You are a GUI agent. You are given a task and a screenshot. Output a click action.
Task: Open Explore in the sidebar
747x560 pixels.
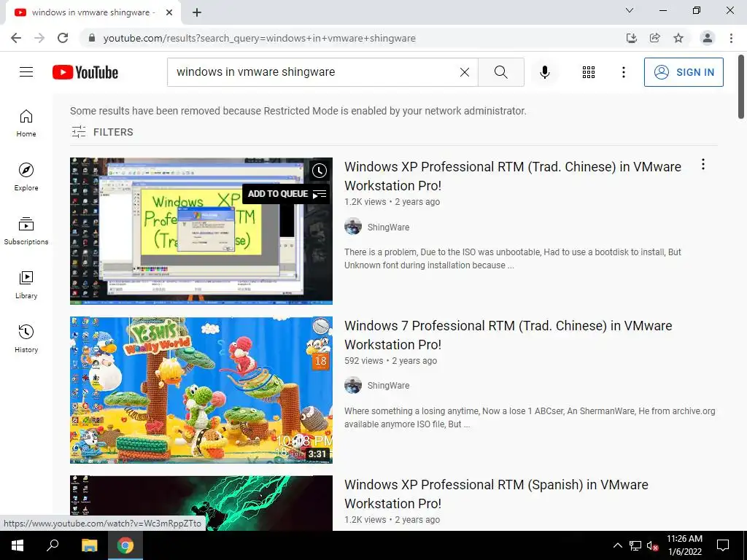(26, 177)
